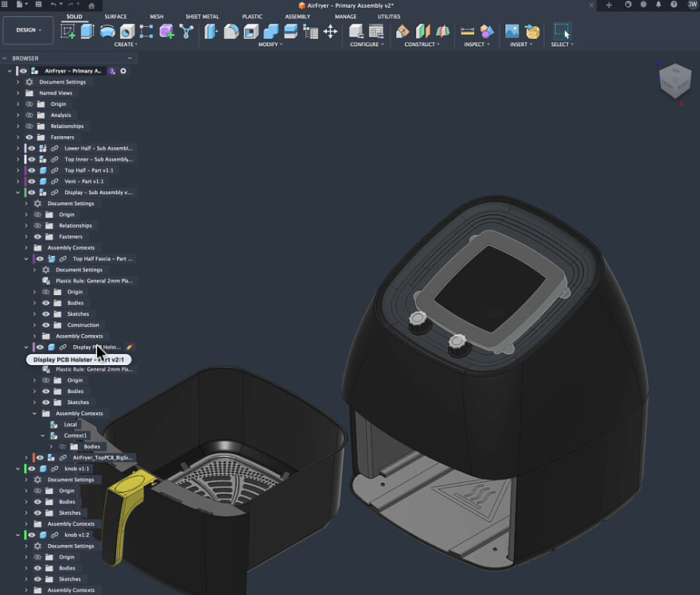Hide the Fasteners folder under AirFryer root

click(29, 138)
